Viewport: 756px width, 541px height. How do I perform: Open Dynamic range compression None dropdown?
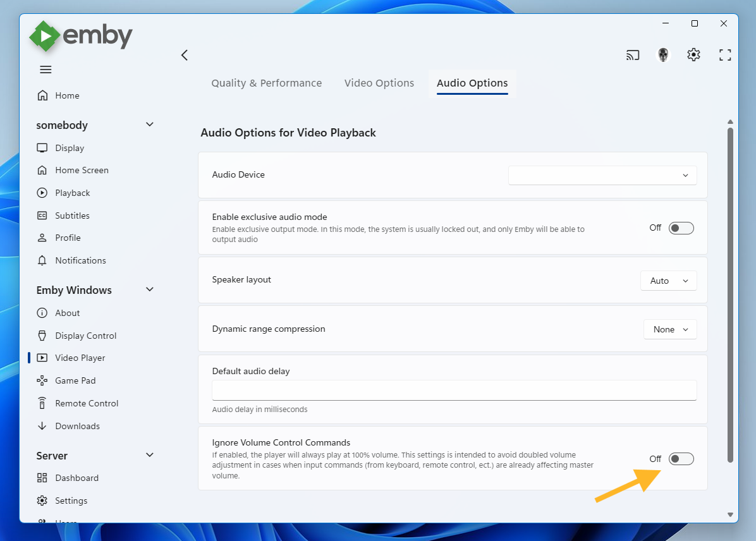tap(670, 329)
